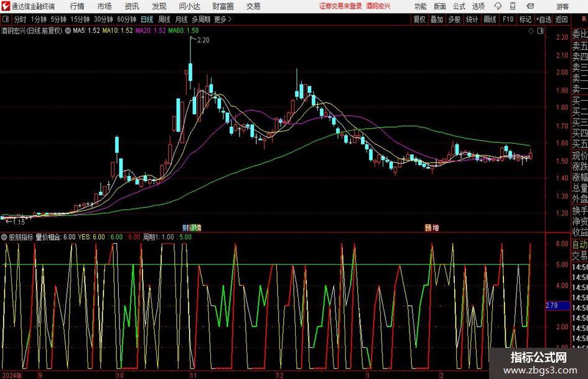Open the 功能 menu
The width and height of the screenshot is (588, 379).
(x=421, y=6)
